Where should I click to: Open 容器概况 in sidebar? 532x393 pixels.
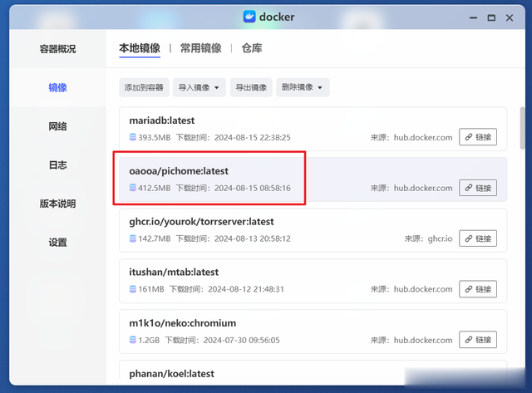tap(57, 49)
